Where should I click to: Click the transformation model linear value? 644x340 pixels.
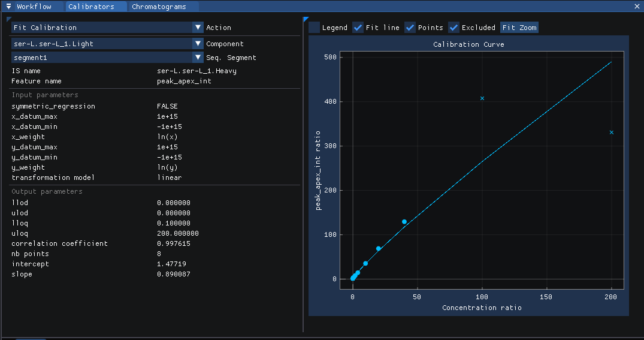click(169, 177)
